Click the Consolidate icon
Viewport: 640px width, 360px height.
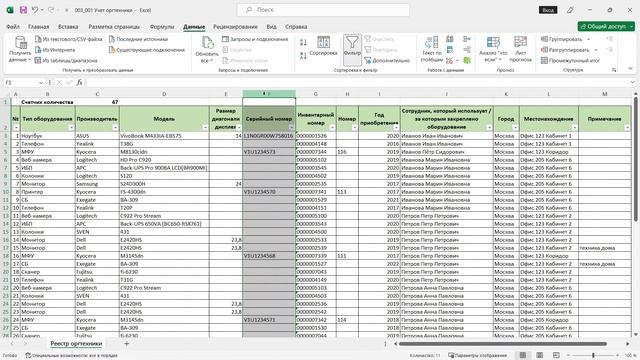point(467,39)
